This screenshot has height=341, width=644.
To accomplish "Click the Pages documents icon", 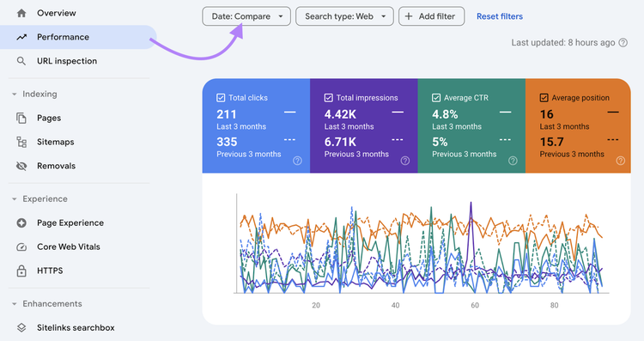I will 21,119.
